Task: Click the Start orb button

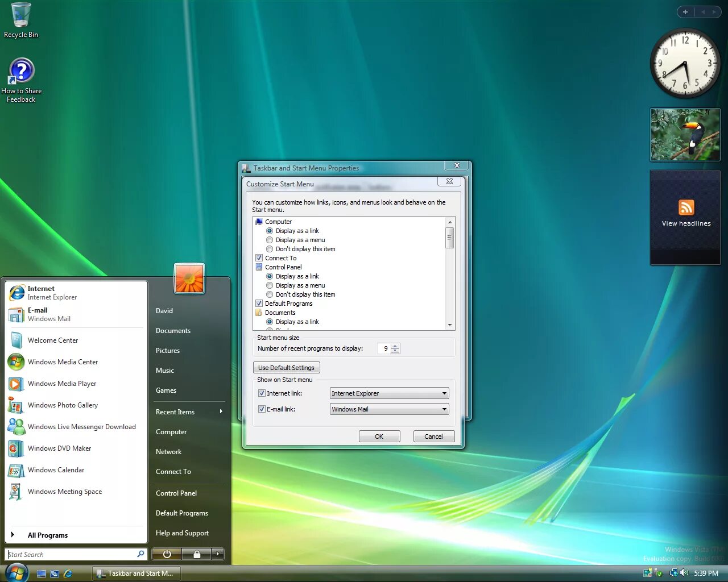Action: pyautogui.click(x=16, y=572)
